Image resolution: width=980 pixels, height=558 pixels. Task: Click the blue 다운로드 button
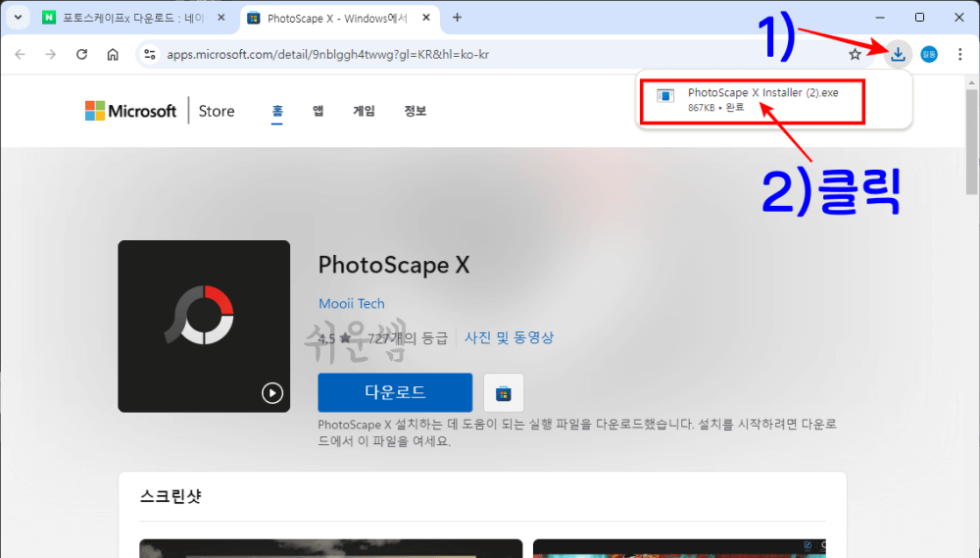tap(395, 392)
